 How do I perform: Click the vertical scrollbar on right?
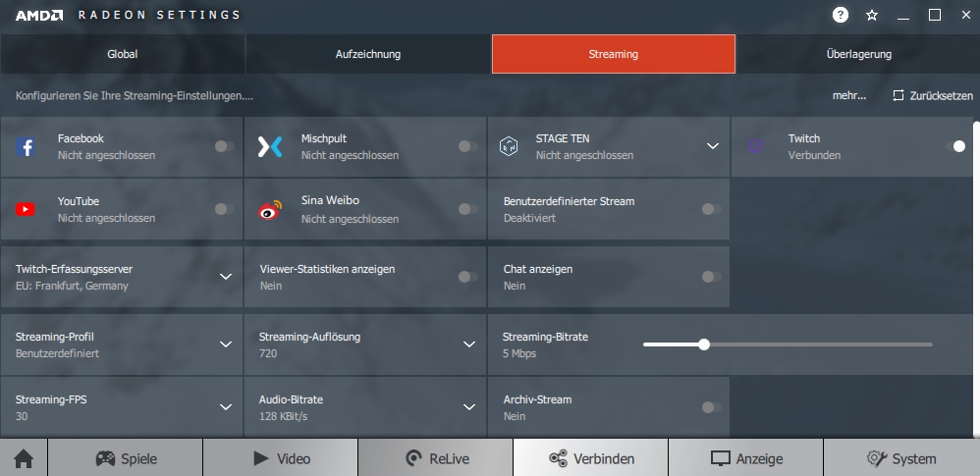pyautogui.click(x=976, y=278)
